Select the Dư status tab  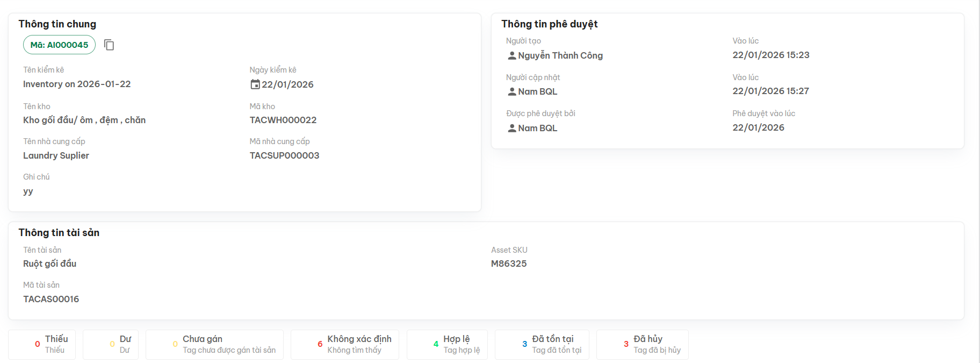click(x=111, y=344)
